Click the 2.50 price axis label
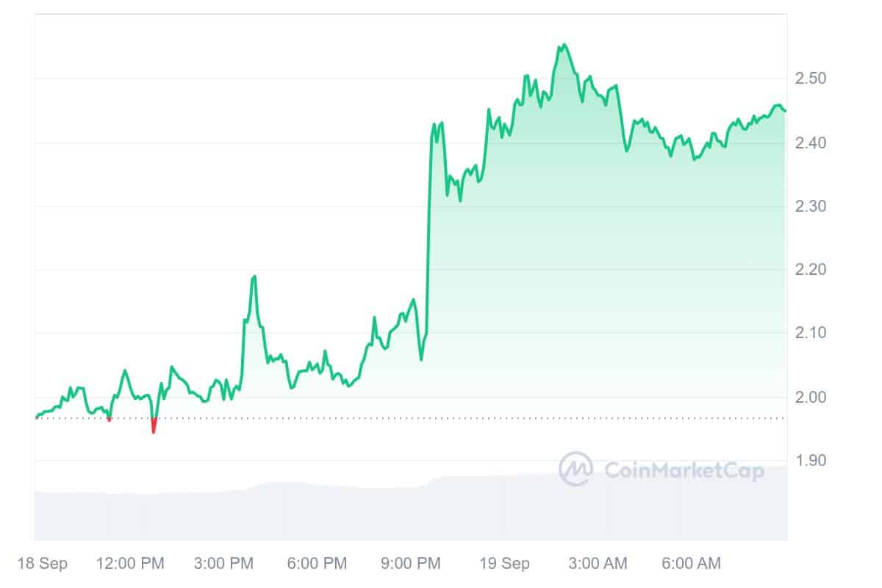Image resolution: width=882 pixels, height=588 pixels. point(813,79)
